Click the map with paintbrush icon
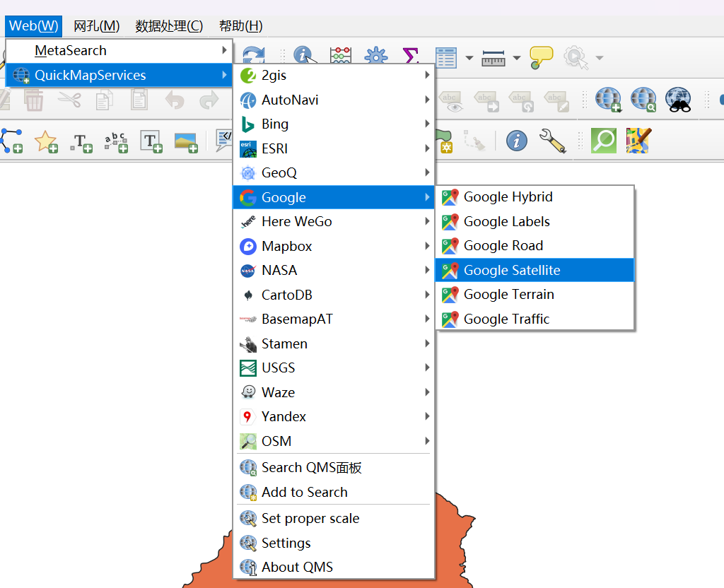 point(638,141)
